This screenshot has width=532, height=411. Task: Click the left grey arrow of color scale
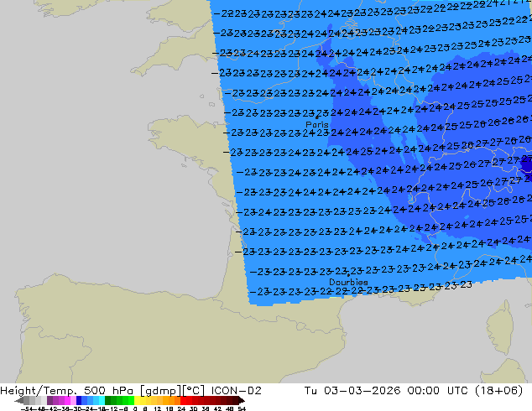coord(18,401)
